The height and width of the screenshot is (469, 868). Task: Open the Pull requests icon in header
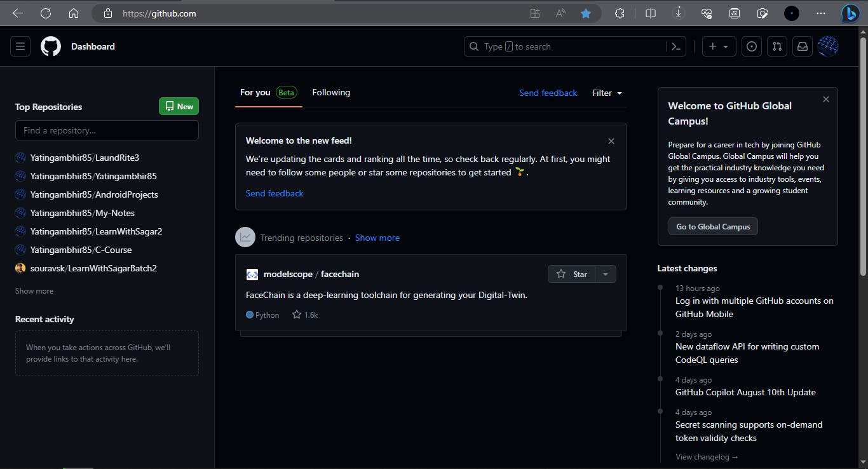pos(777,46)
